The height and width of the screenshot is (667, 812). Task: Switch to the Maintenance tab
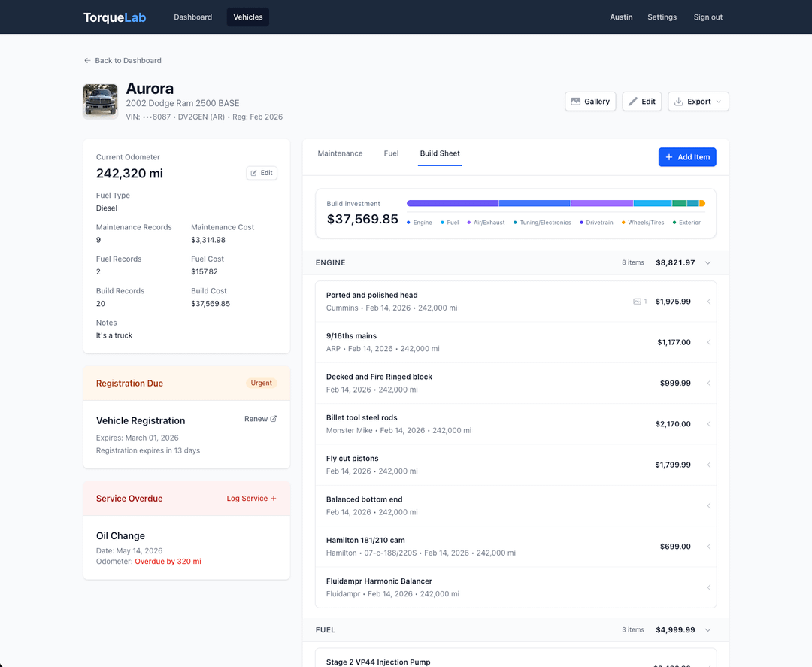(x=340, y=153)
